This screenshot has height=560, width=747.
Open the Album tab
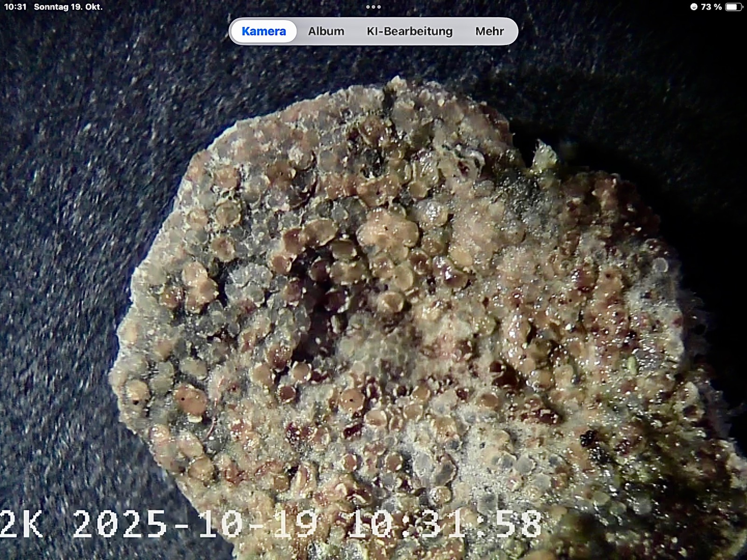(x=326, y=31)
